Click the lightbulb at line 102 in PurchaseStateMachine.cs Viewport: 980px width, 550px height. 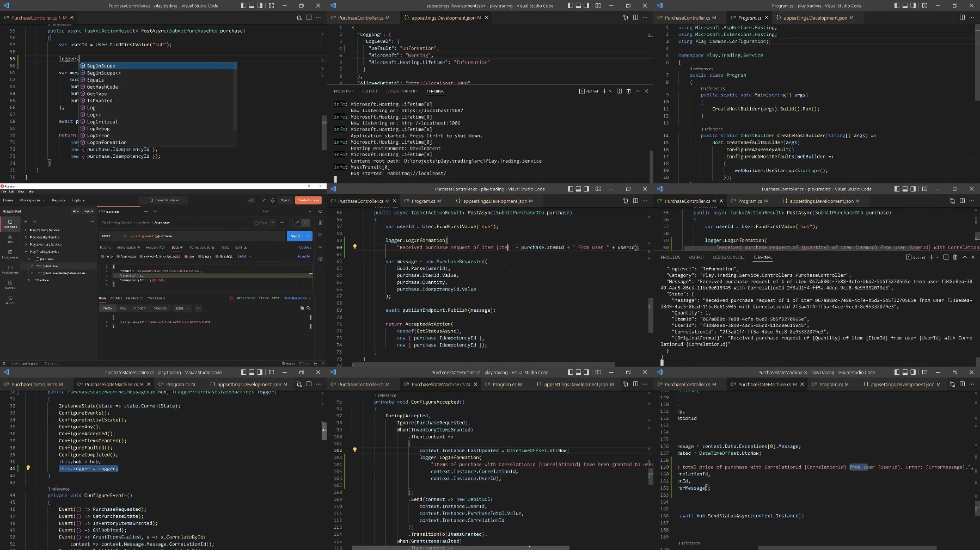pyautogui.click(x=354, y=450)
